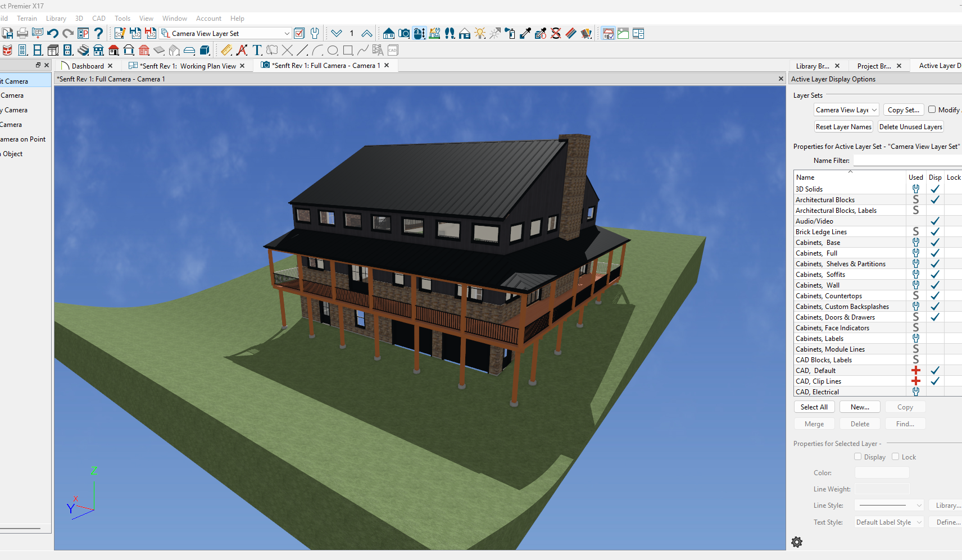This screenshot has height=560, width=962.
Task: Click the Material Eyedropper icon
Action: click(525, 34)
